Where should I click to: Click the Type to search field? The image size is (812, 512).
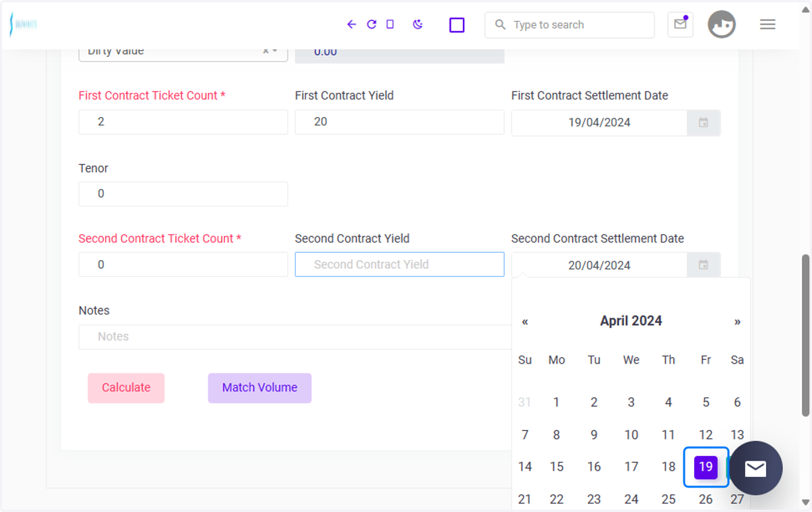click(x=570, y=25)
